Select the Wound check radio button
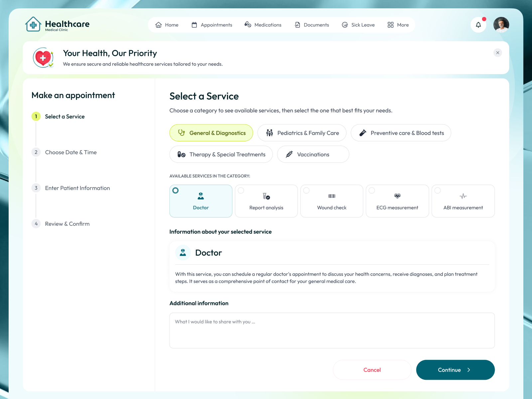The width and height of the screenshot is (532, 399). click(307, 191)
